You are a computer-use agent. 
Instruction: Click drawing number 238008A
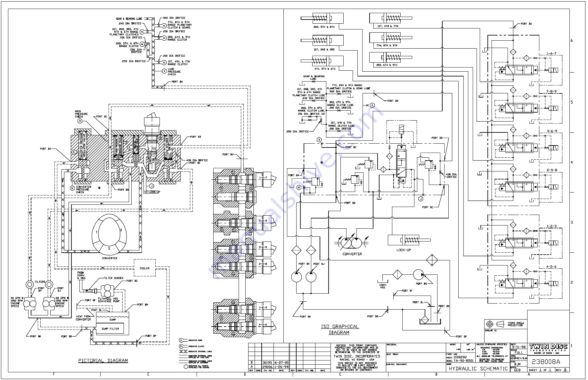[x=546, y=362]
